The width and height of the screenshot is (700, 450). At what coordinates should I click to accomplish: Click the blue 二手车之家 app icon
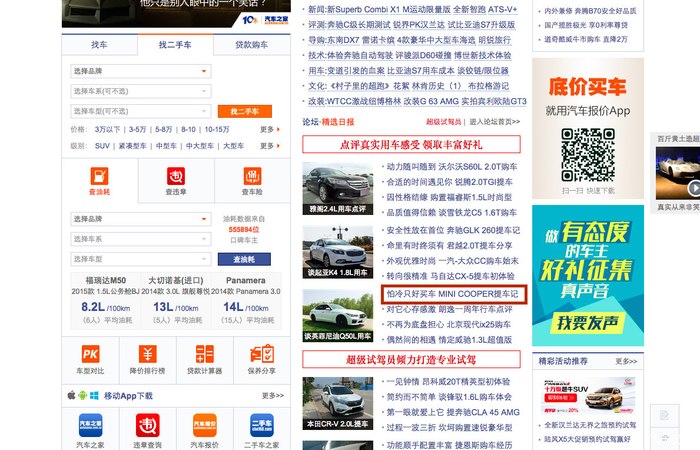[262, 424]
